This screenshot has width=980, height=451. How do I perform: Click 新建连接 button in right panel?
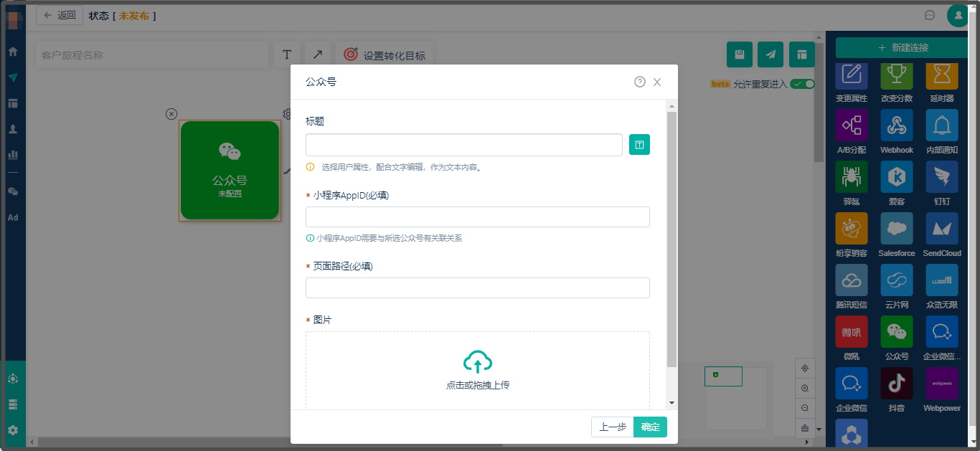click(x=903, y=47)
